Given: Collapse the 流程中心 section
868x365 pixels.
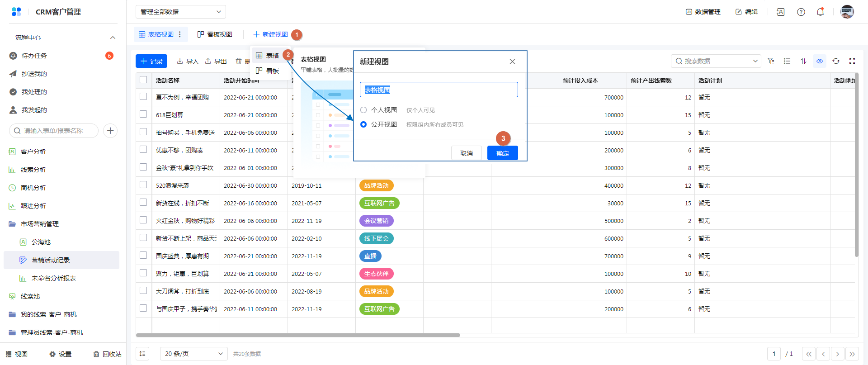Looking at the screenshot, I should click(x=113, y=38).
